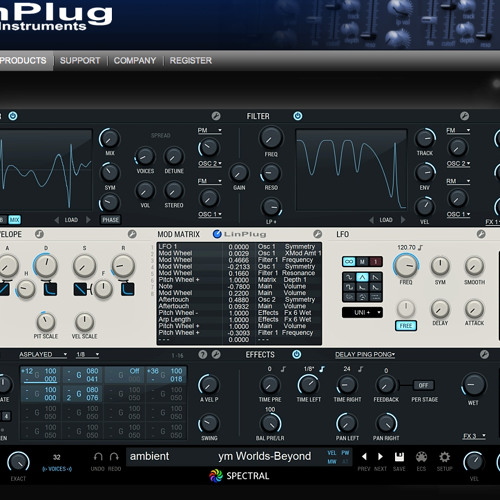Screen dimensions: 500x500
Task: Click the release curve shape button under R
Action: click(x=128, y=289)
